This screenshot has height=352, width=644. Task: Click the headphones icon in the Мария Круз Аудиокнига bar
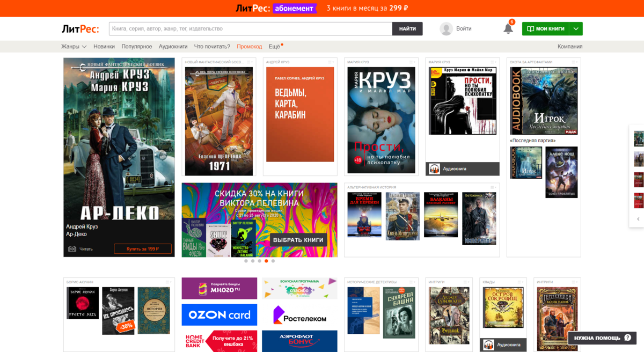434,168
